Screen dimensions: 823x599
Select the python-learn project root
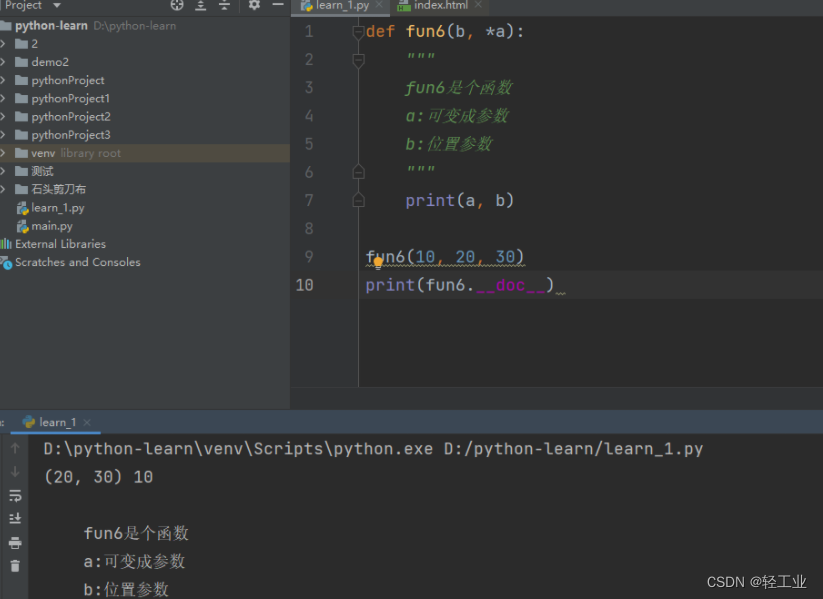pos(51,26)
